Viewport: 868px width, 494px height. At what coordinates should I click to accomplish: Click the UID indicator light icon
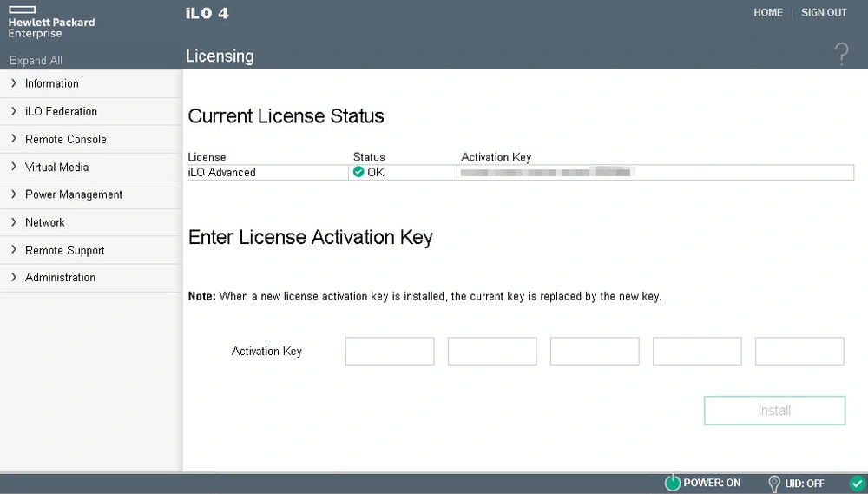point(774,484)
